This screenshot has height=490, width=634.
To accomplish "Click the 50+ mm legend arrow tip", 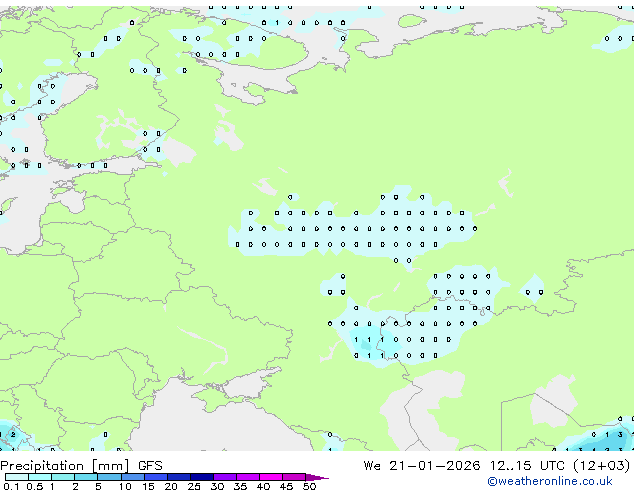I will click(317, 477).
